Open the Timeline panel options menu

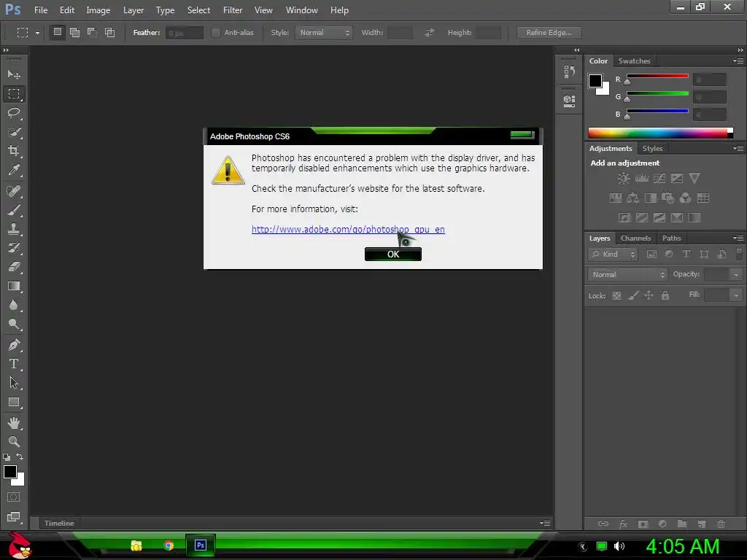click(x=545, y=523)
